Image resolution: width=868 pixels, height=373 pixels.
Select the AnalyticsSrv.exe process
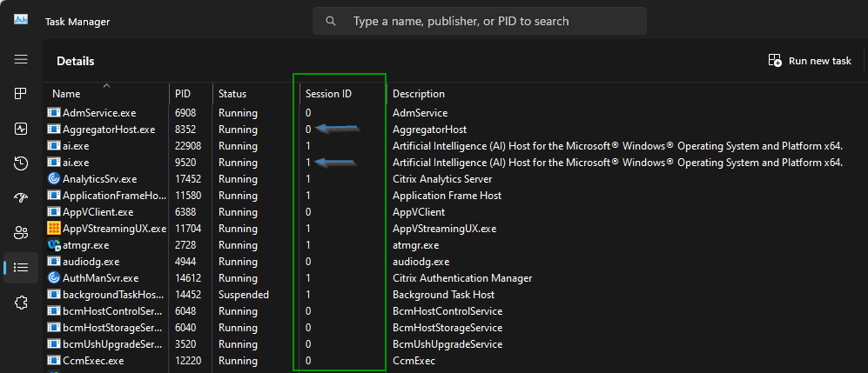[x=99, y=179]
